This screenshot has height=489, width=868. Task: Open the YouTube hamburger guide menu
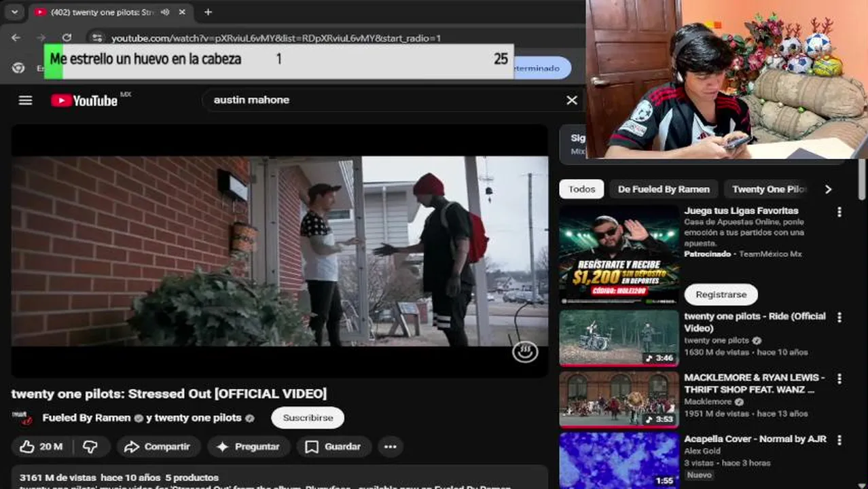25,101
